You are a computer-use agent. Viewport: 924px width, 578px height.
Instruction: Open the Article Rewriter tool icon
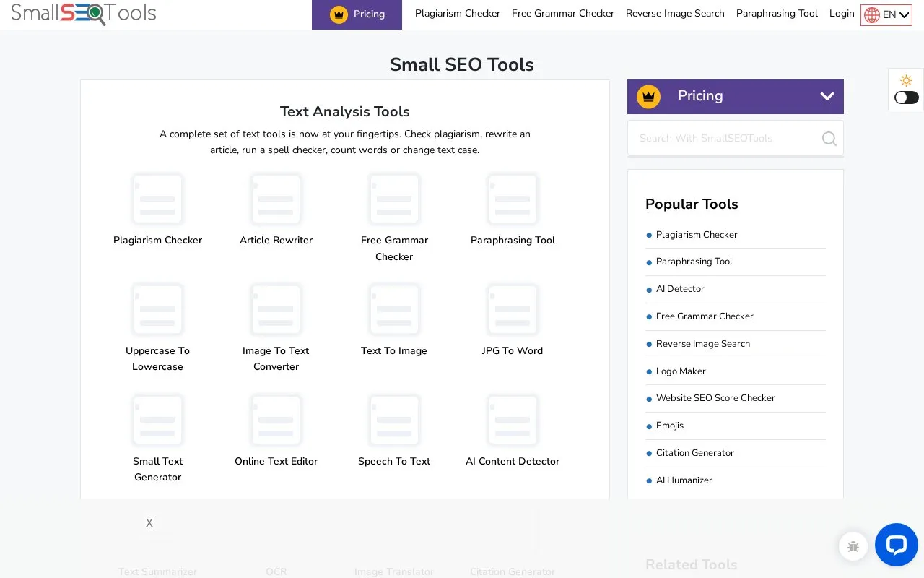[276, 199]
